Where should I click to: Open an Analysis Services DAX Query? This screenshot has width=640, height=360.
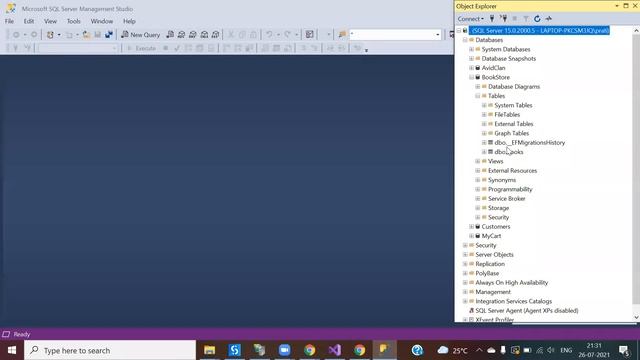(x=216, y=35)
